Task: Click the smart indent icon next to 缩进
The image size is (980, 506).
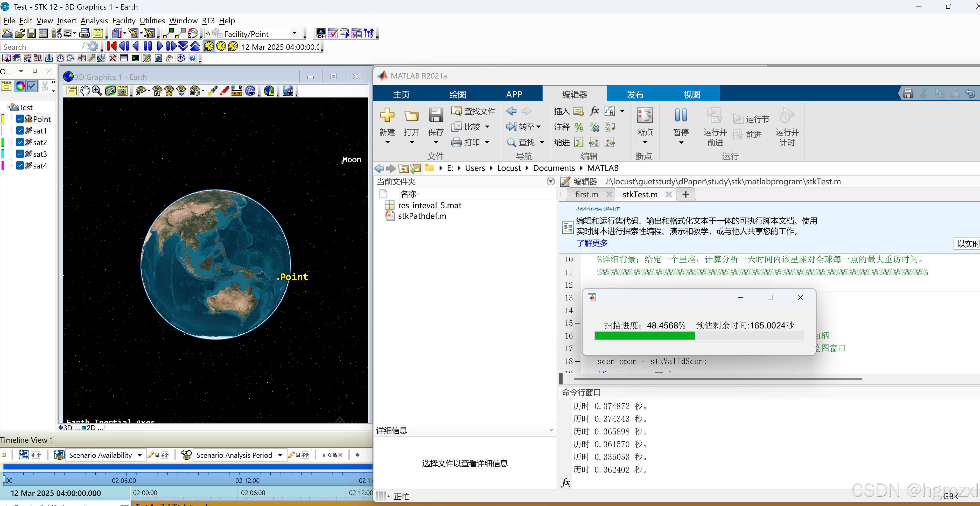Action: pyautogui.click(x=579, y=142)
